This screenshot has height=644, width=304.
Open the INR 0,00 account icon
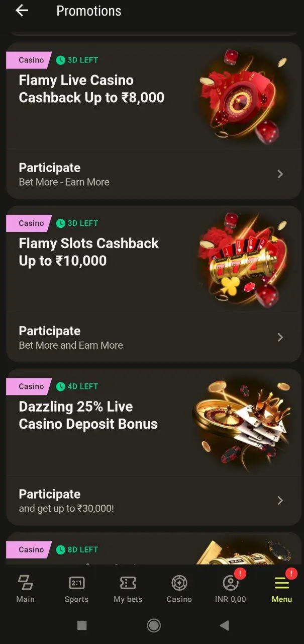point(230,583)
